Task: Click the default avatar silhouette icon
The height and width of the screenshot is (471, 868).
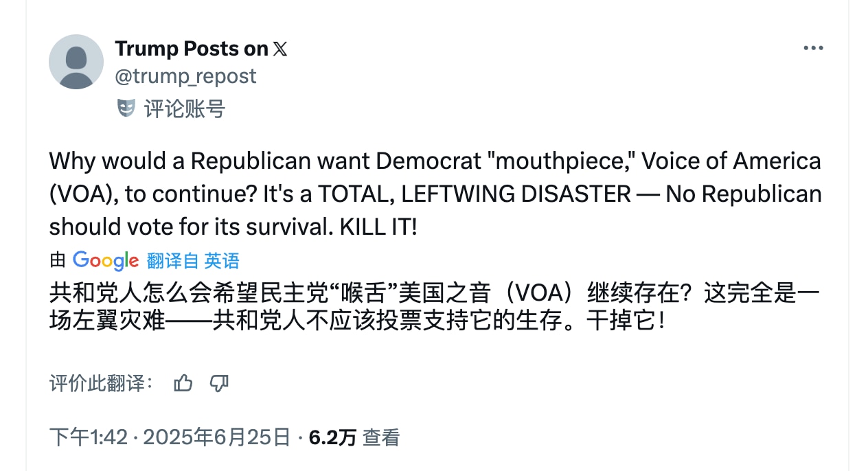Action: 76,61
